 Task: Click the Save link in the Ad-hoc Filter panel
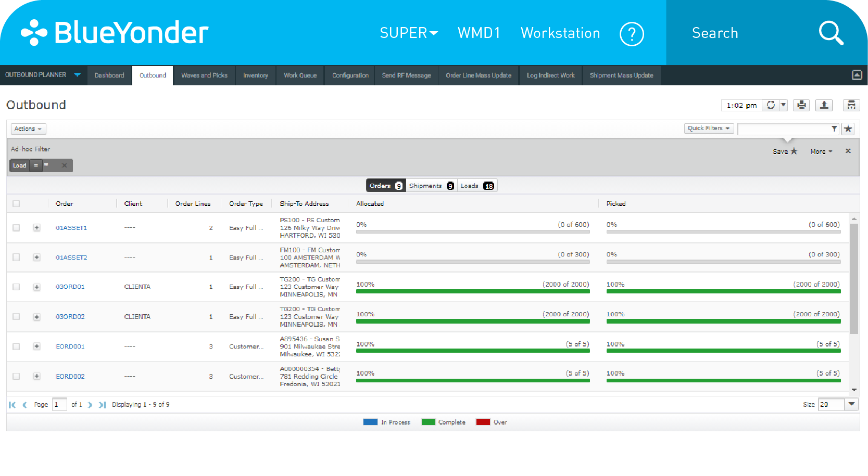(782, 151)
